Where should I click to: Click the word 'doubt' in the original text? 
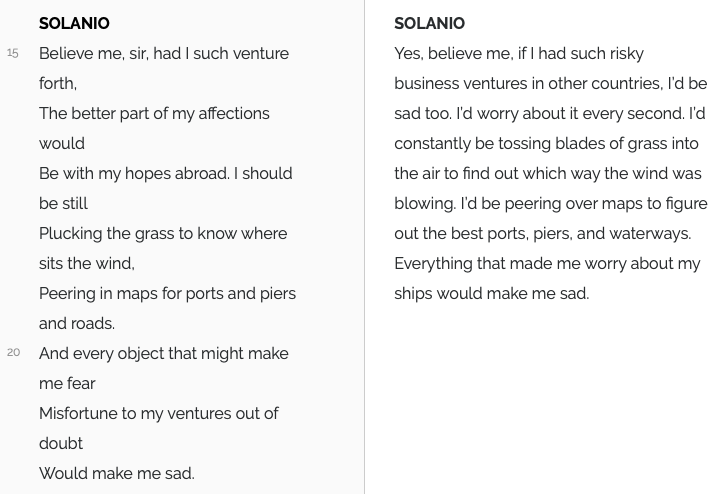pyautogui.click(x=61, y=444)
